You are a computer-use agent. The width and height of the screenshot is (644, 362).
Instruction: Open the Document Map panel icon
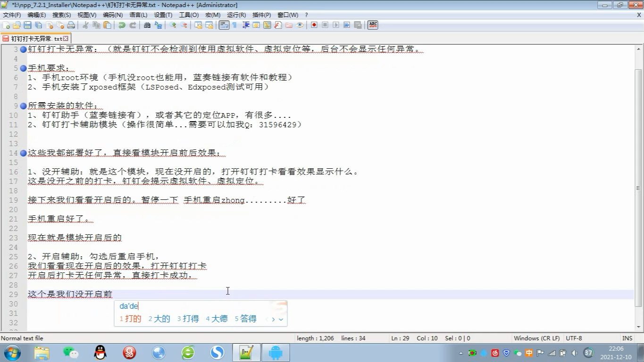(x=267, y=25)
